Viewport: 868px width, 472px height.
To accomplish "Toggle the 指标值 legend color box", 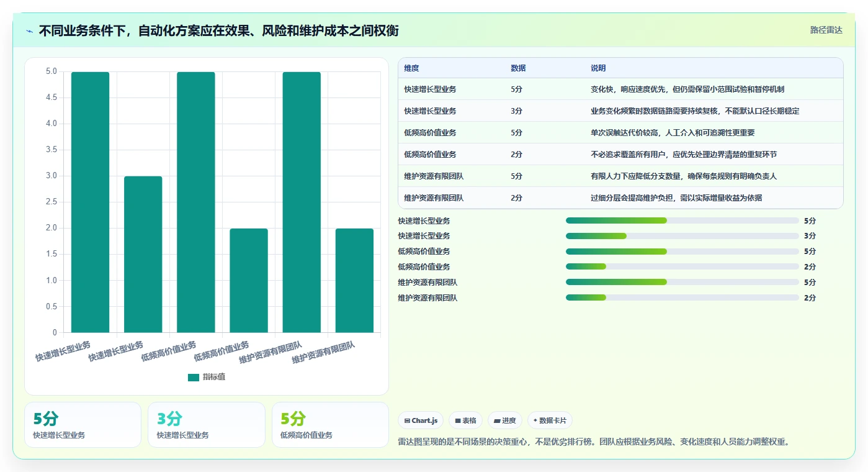I will 194,377.
